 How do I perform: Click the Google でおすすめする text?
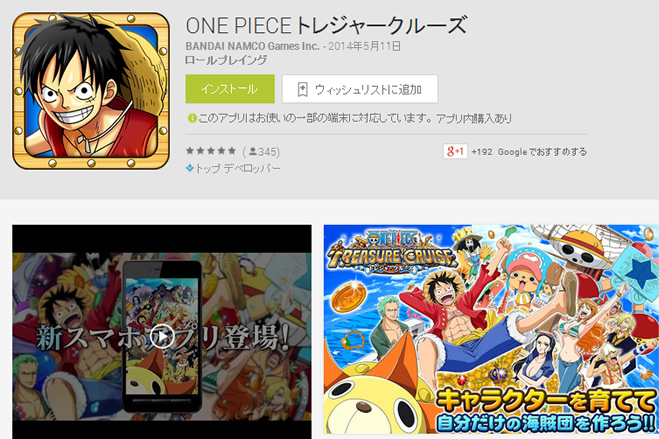tap(542, 152)
